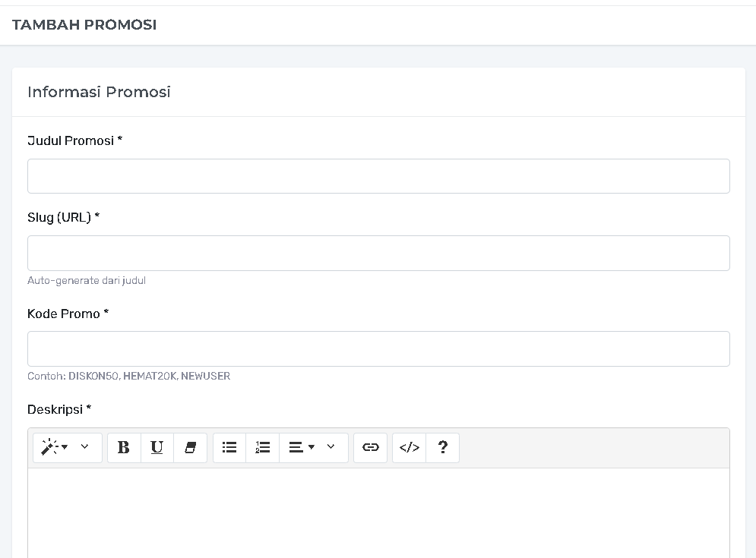Insert an unordered bullet list
756x558 pixels.
(229, 448)
